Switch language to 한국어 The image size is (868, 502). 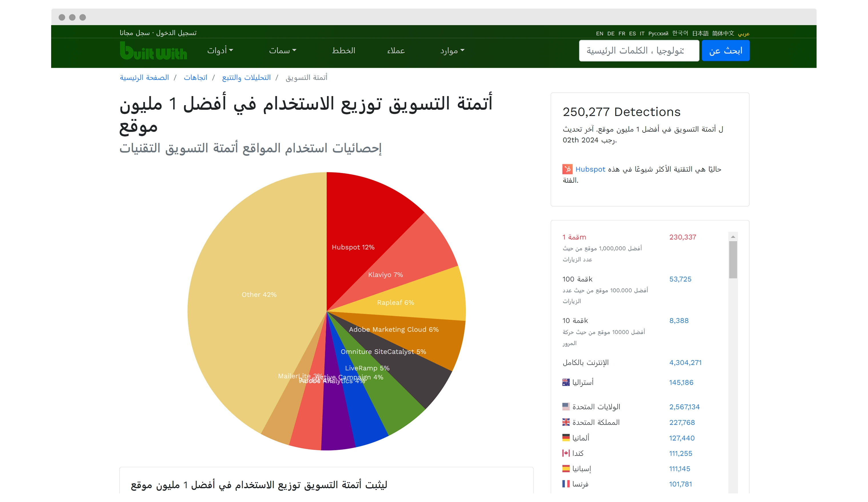680,33
